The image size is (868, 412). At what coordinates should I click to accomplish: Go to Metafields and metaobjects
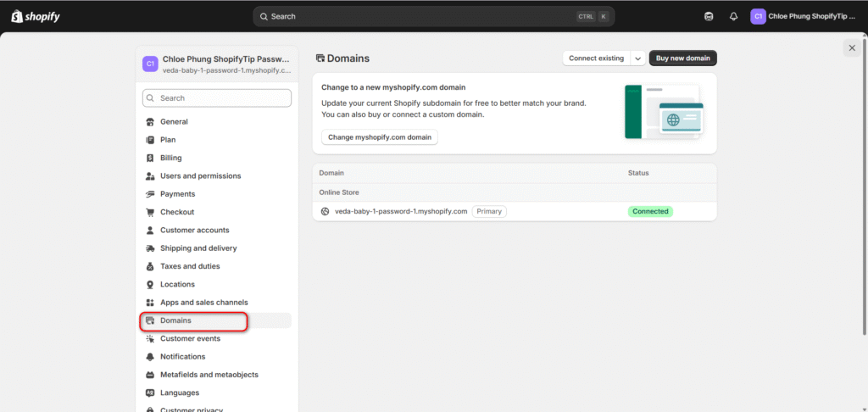(x=209, y=375)
